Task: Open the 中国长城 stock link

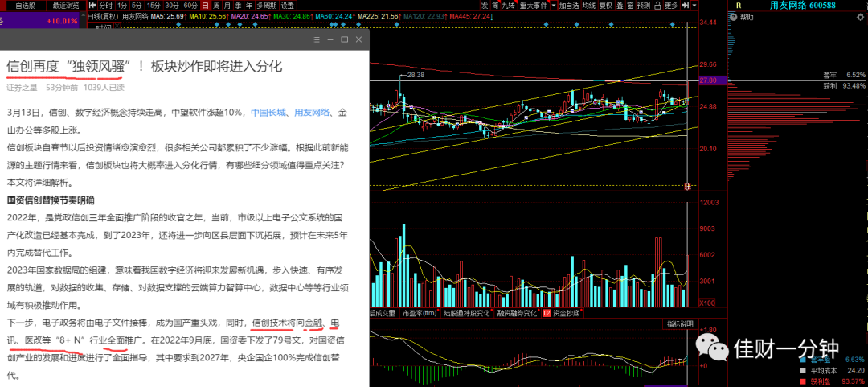Action: pyautogui.click(x=268, y=112)
